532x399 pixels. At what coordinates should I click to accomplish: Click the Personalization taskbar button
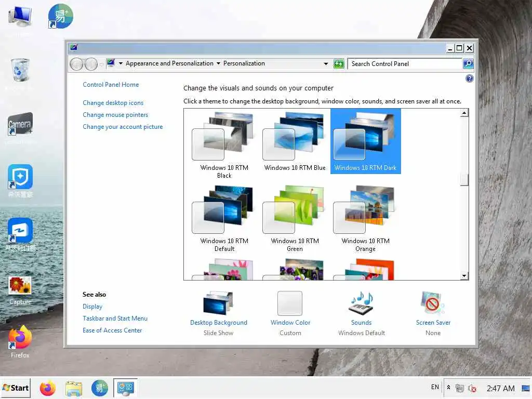pyautogui.click(x=125, y=388)
